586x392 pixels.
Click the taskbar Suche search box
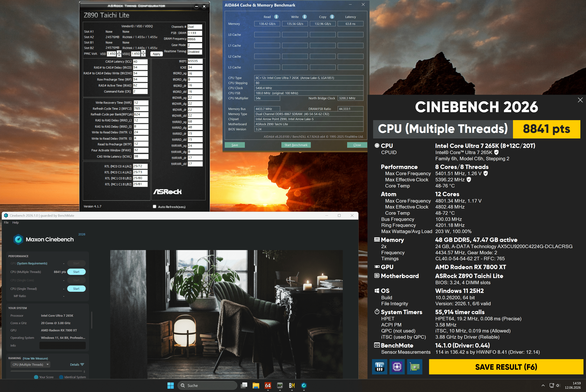[207, 385]
